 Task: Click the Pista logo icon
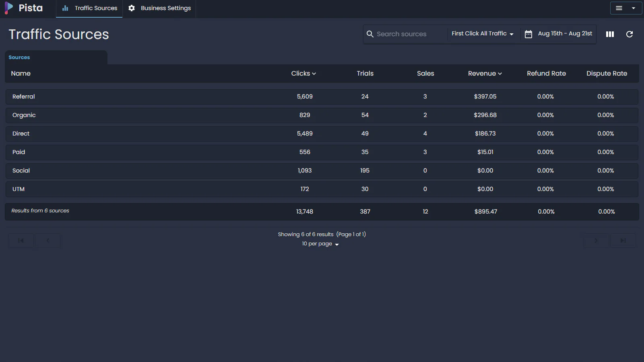click(8, 8)
